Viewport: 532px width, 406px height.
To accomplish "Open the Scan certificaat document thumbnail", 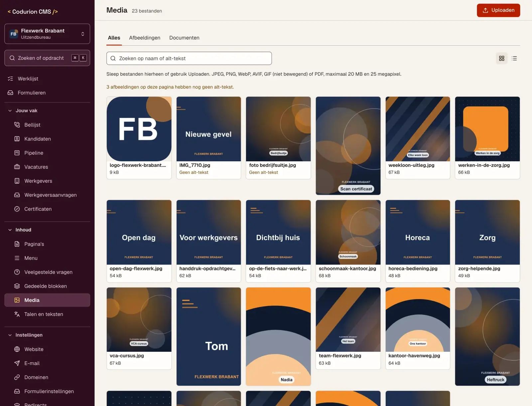I will tap(348, 146).
